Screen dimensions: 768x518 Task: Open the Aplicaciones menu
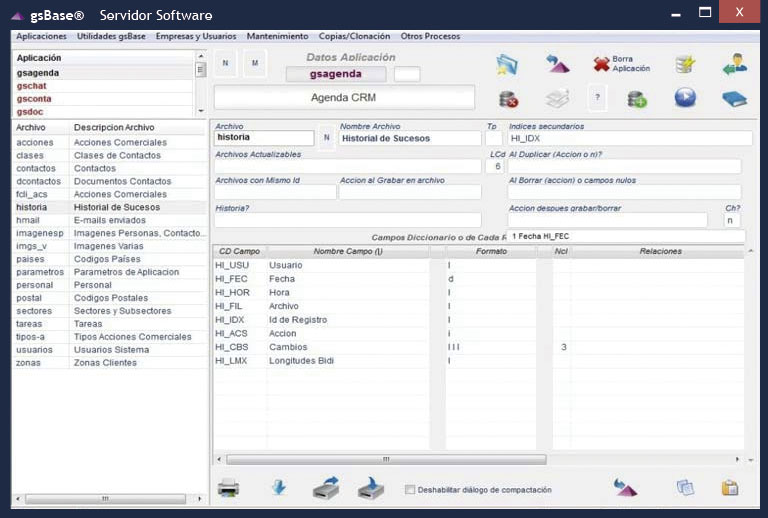41,36
